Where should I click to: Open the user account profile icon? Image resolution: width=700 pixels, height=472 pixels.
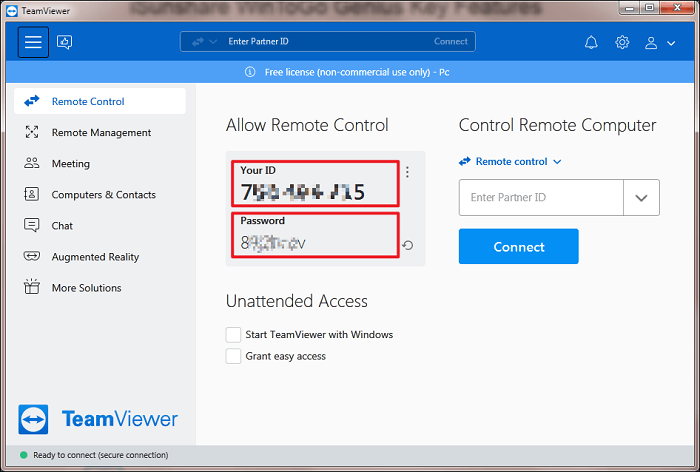point(651,43)
